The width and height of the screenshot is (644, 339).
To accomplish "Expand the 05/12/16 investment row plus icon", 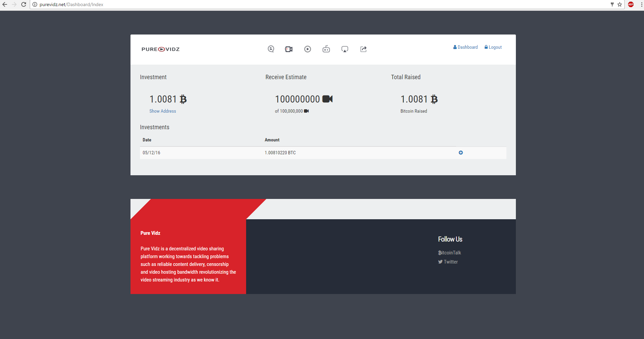I will point(461,153).
